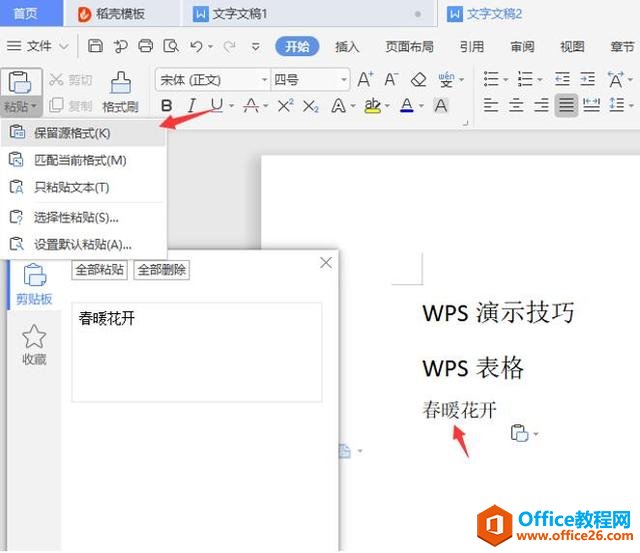Open the font name 宋体 combo box
Viewport: 640px width, 553px height.
213,80
